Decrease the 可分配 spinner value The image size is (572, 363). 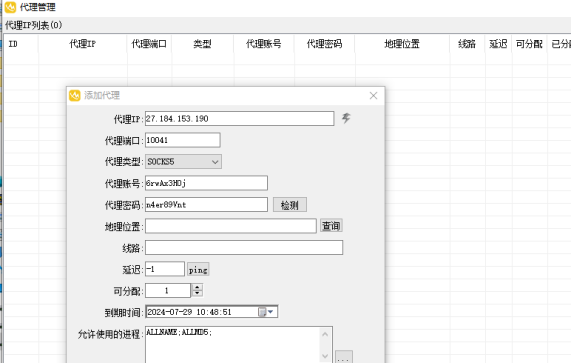coord(197,294)
